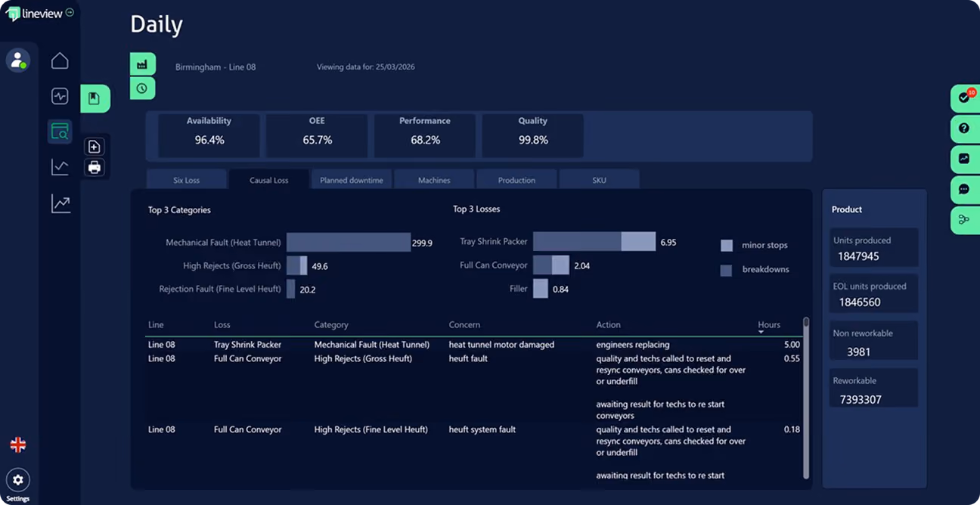Click the OEE 65.7% card
Viewport: 980px width, 505px height.
pos(318,136)
